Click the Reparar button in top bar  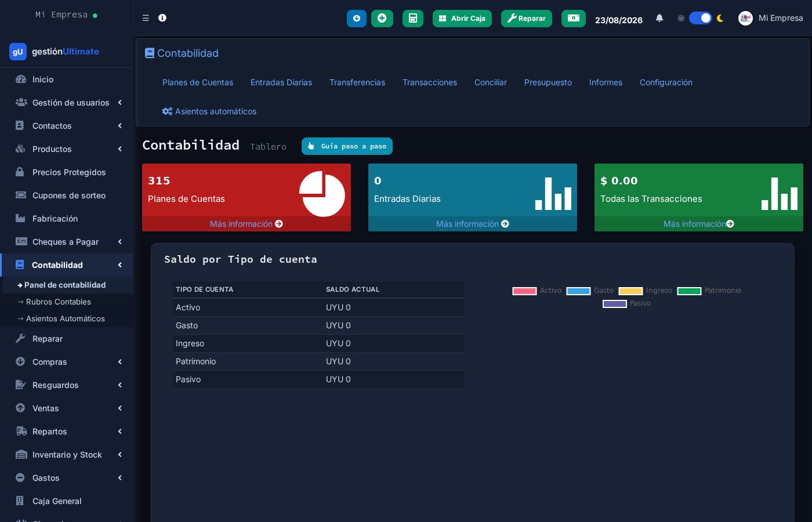527,19
